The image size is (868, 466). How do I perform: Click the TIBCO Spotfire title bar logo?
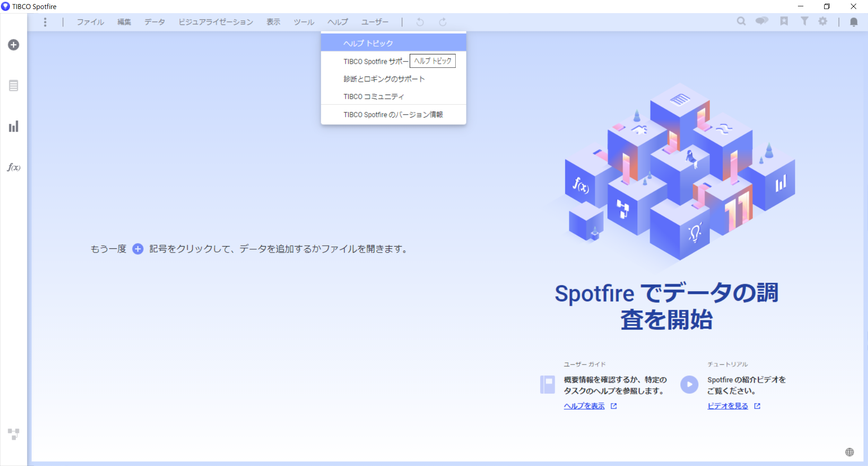5,6
